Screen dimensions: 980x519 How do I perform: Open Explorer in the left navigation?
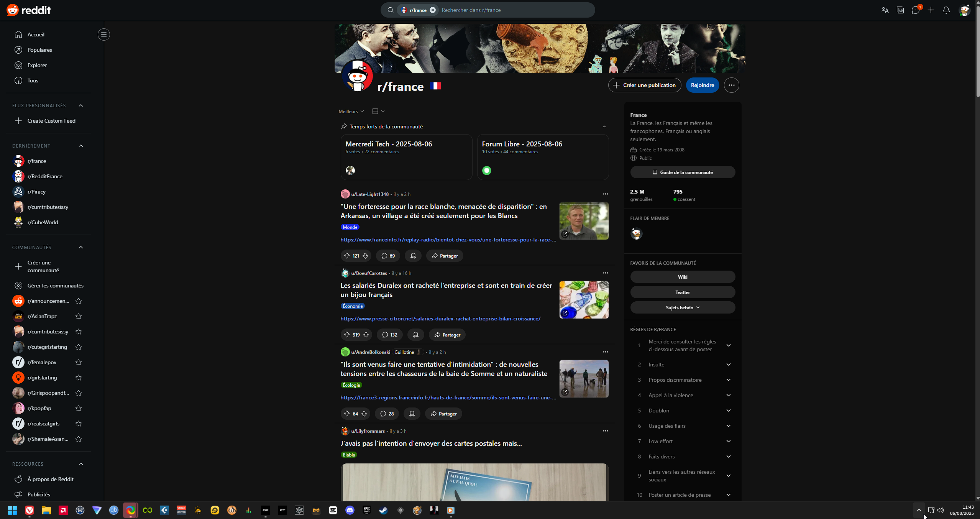37,65
